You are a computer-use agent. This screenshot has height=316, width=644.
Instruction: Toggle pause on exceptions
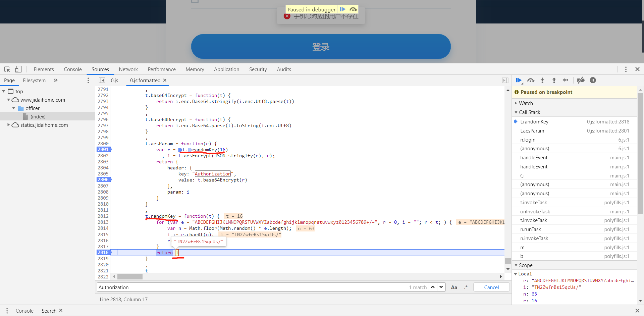click(593, 80)
